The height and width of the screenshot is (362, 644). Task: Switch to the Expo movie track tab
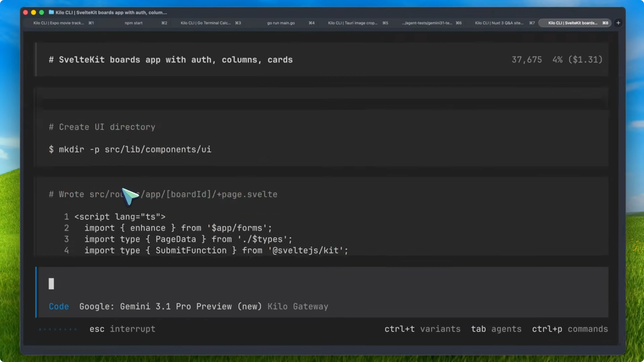click(x=62, y=23)
